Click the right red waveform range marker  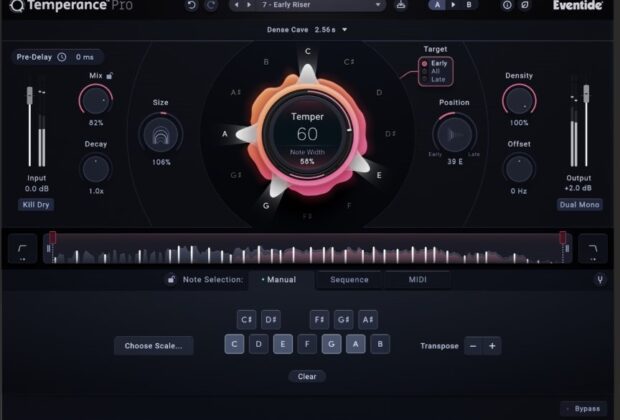click(x=563, y=237)
